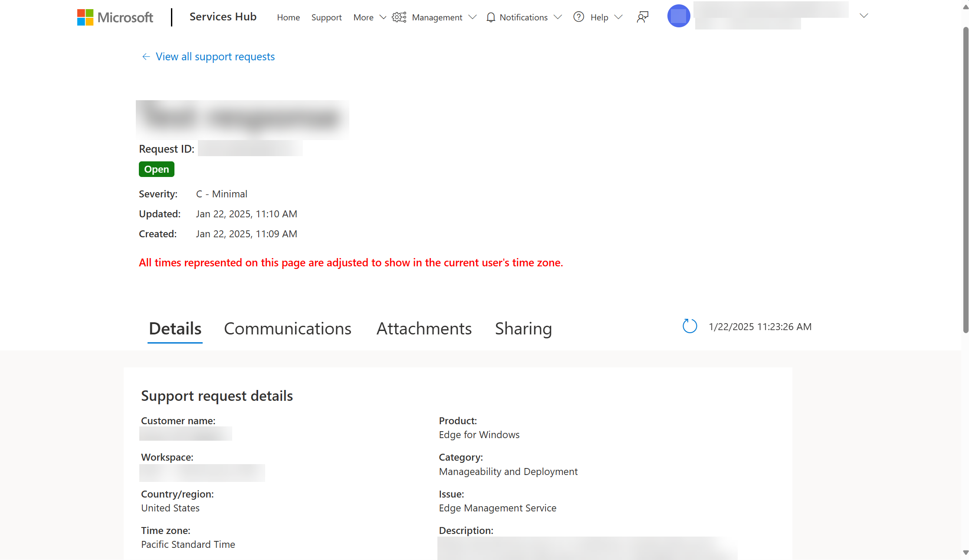
Task: Expand the Management dropdown chevron
Action: (473, 17)
